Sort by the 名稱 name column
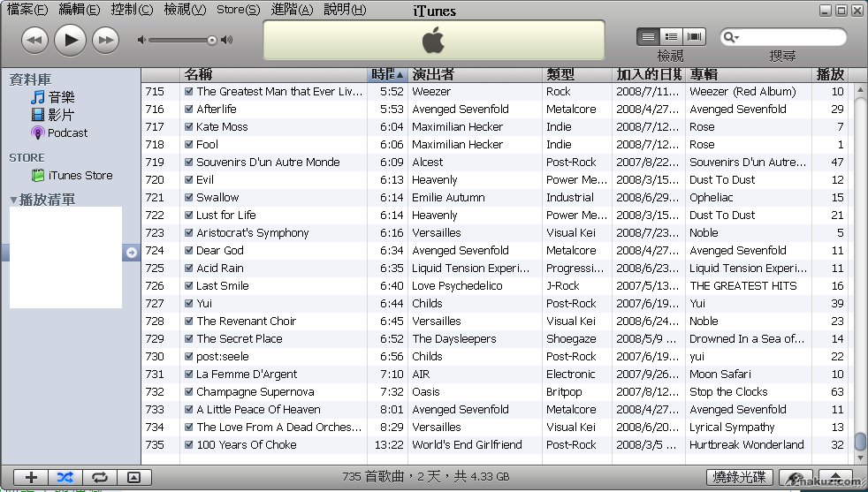Viewport: 868px width, 492px height. (x=274, y=75)
